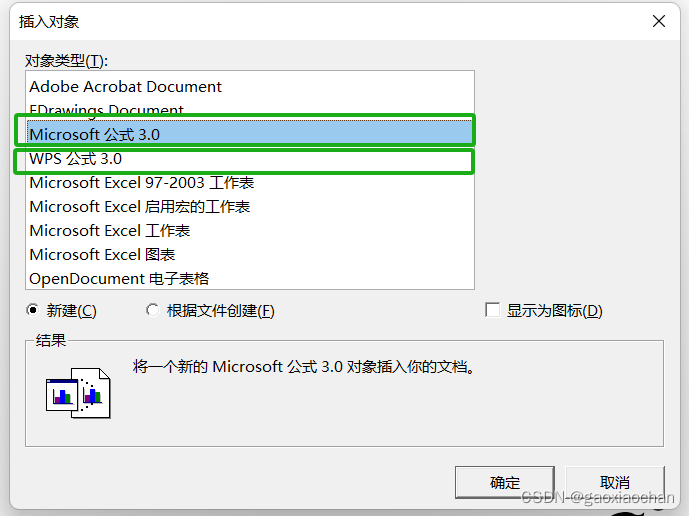Select Microsoft Excel 97-2003 工作表
Viewport: 689px width, 516px height.
point(250,182)
